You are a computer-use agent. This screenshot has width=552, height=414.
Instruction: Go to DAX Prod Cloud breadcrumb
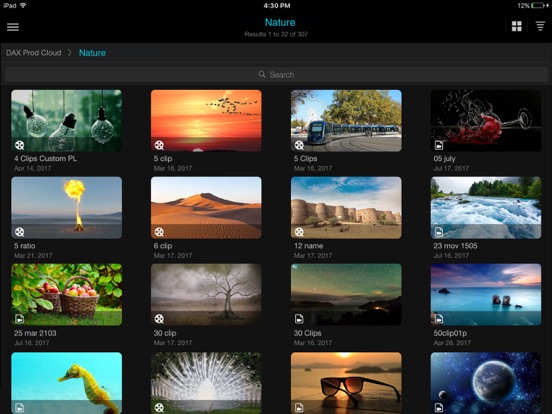[x=34, y=53]
